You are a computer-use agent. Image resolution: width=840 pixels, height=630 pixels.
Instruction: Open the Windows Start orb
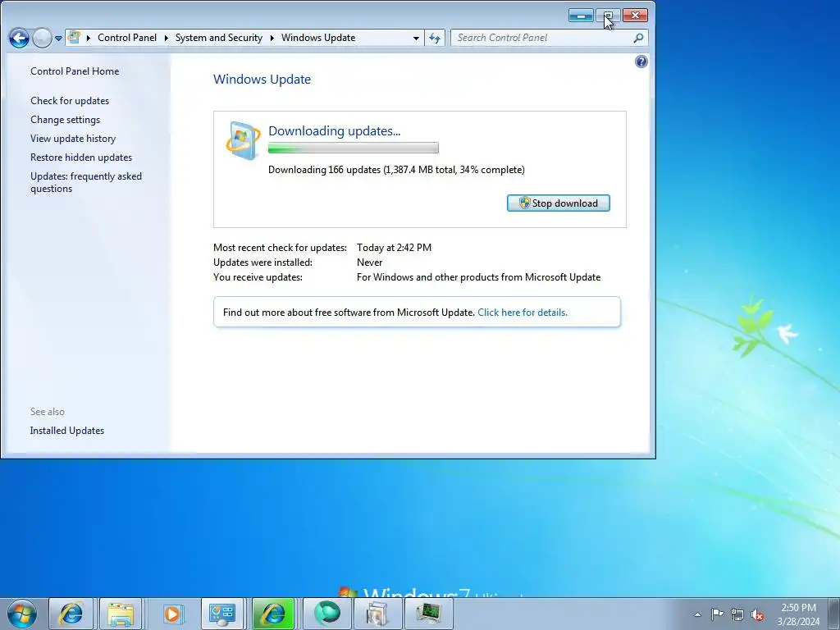[x=22, y=614]
